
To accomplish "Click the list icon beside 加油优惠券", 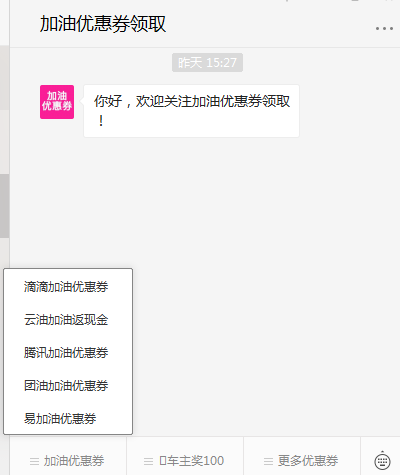I will 34,461.
